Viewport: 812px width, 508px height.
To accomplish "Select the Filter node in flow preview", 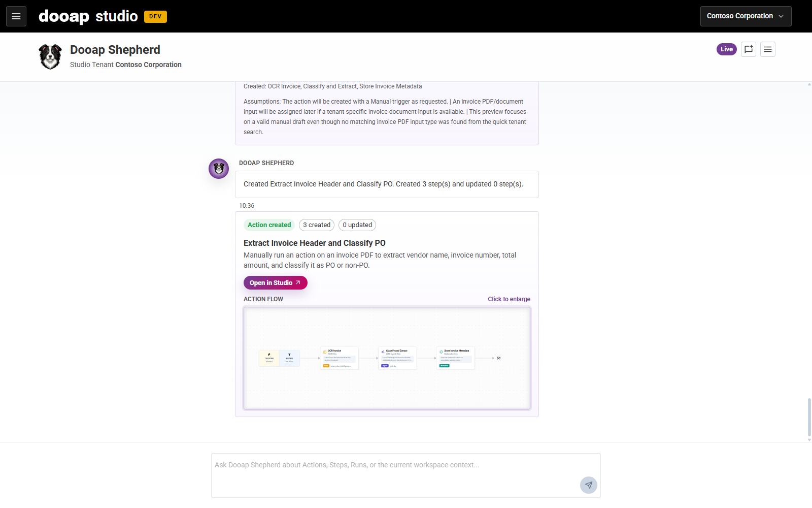I will (x=289, y=358).
